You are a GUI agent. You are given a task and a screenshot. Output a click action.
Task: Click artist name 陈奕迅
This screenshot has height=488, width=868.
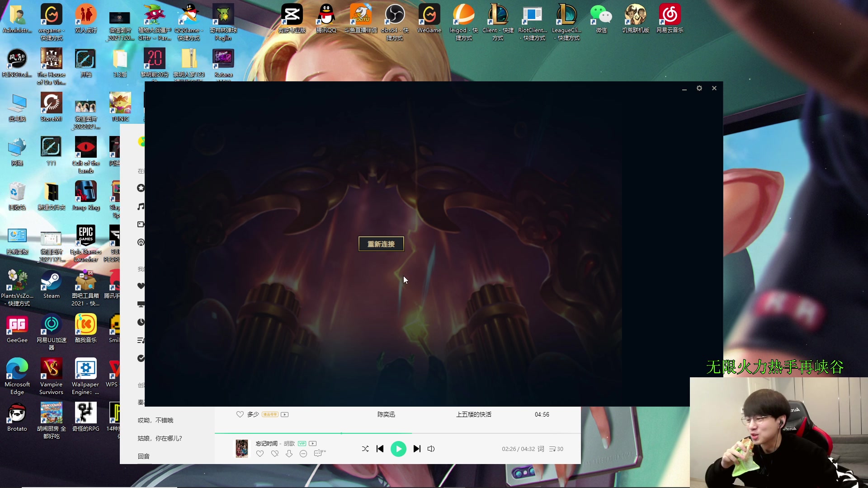(x=386, y=414)
